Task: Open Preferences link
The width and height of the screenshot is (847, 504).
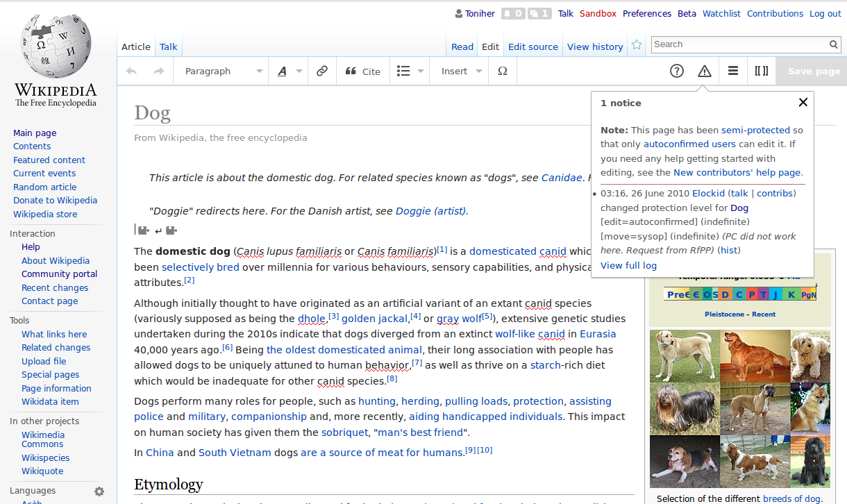Action: pos(647,13)
